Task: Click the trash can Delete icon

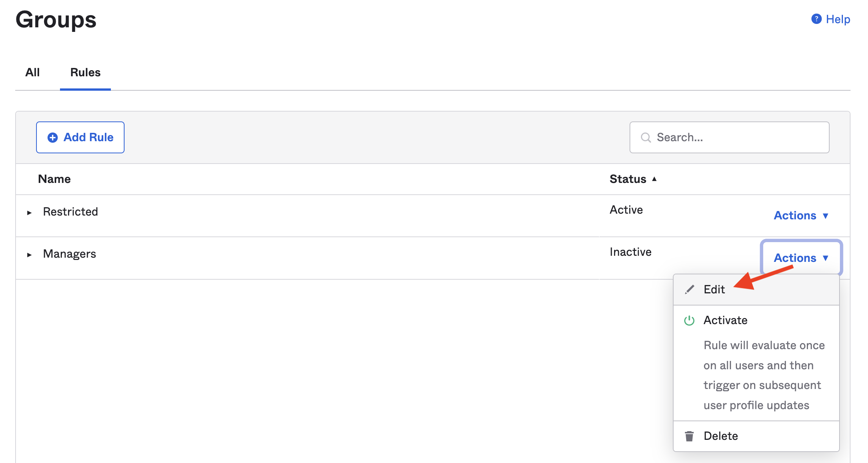Action: tap(689, 436)
